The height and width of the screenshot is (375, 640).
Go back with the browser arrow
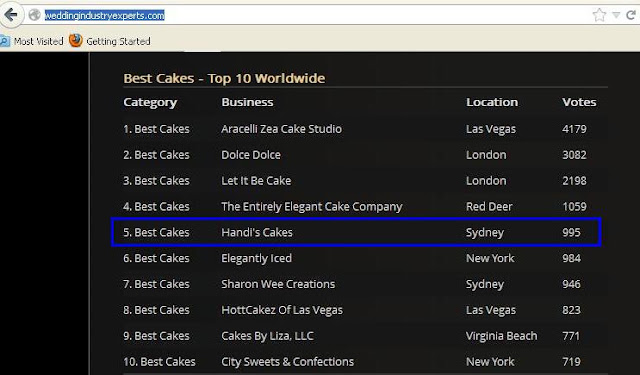pyautogui.click(x=11, y=15)
